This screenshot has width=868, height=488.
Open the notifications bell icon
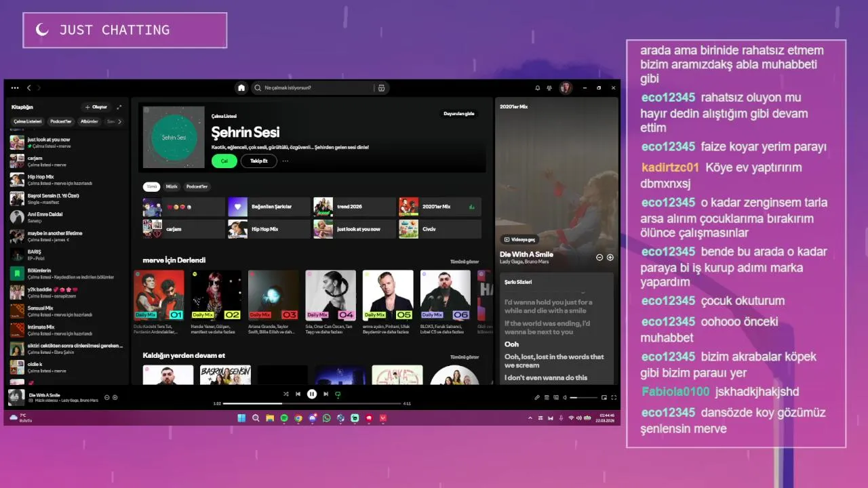(x=538, y=87)
